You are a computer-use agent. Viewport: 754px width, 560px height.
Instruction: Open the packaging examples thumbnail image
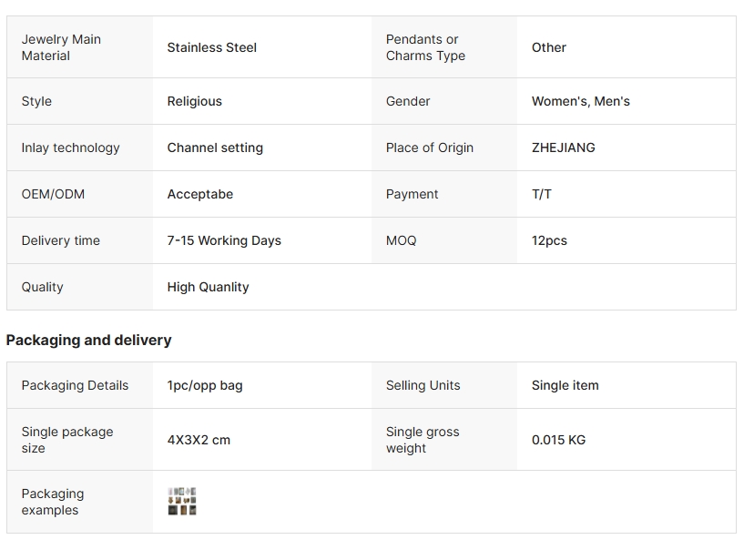pyautogui.click(x=182, y=502)
